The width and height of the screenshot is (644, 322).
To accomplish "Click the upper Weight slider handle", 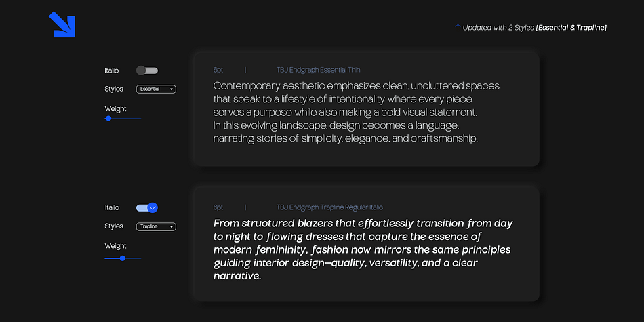I will click(108, 118).
